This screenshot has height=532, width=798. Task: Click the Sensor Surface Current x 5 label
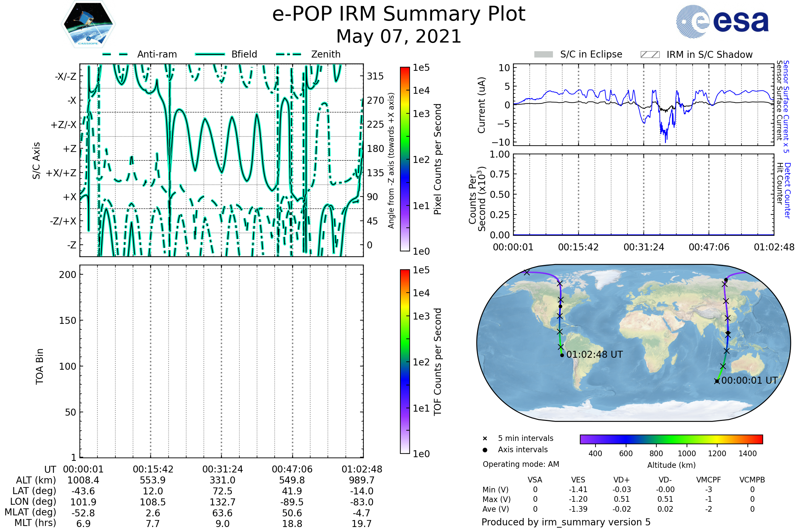pos(786,106)
